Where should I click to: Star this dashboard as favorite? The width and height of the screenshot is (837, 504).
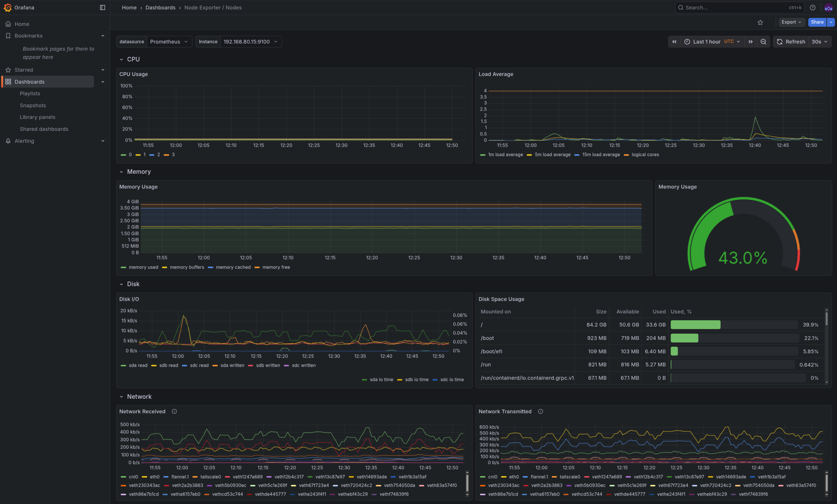(760, 23)
